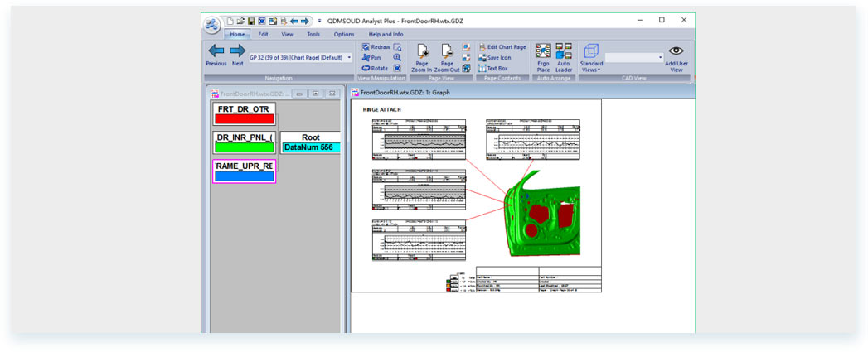Select the magnifier zoom icon beside Pan
868x352 pixels.
[397, 57]
